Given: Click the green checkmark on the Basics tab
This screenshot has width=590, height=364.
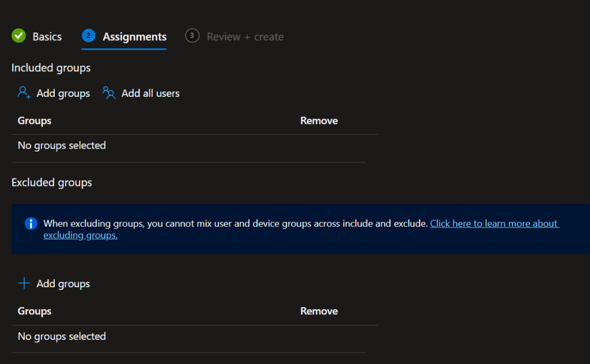Looking at the screenshot, I should pos(18,36).
